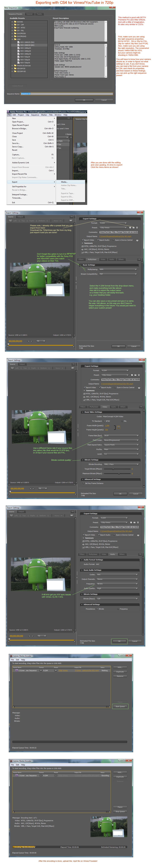Click the queue item icon in Encoder with Start Queue
This screenshot has width=152, height=868.
[x=17, y=671]
